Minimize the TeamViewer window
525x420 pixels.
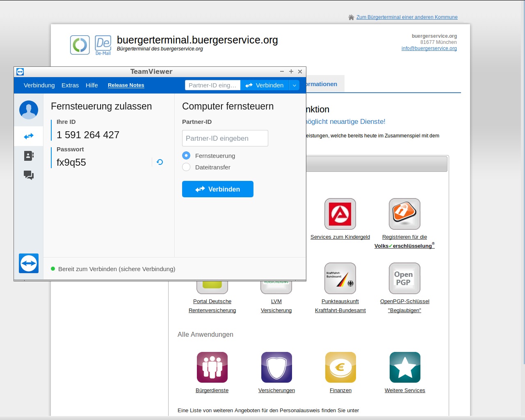point(282,72)
